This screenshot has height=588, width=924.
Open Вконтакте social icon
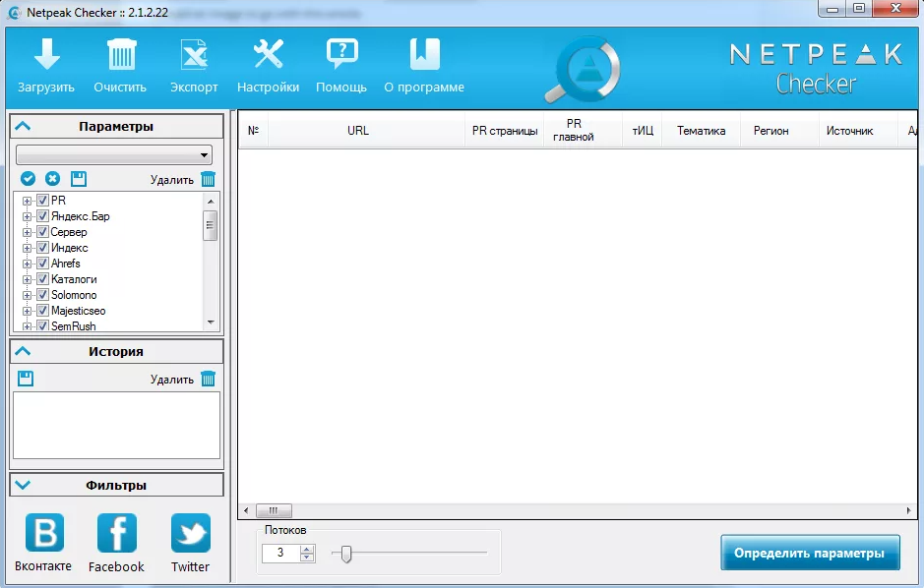coord(44,533)
